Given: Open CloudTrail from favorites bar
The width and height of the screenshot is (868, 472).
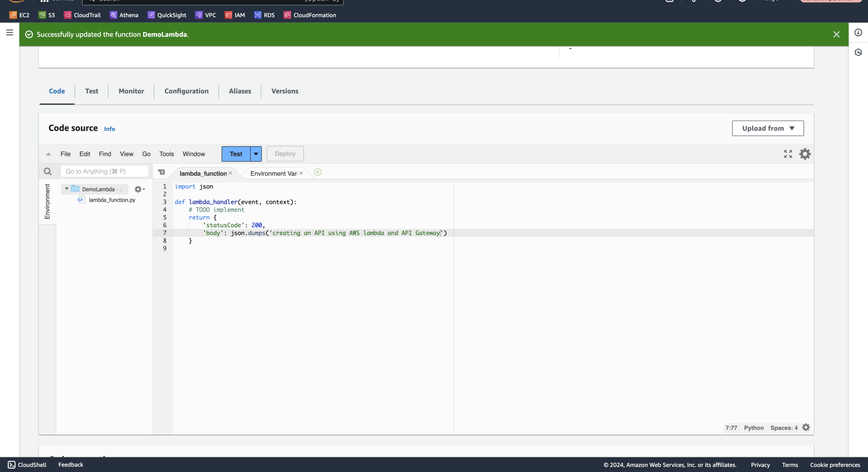Looking at the screenshot, I should click(82, 15).
